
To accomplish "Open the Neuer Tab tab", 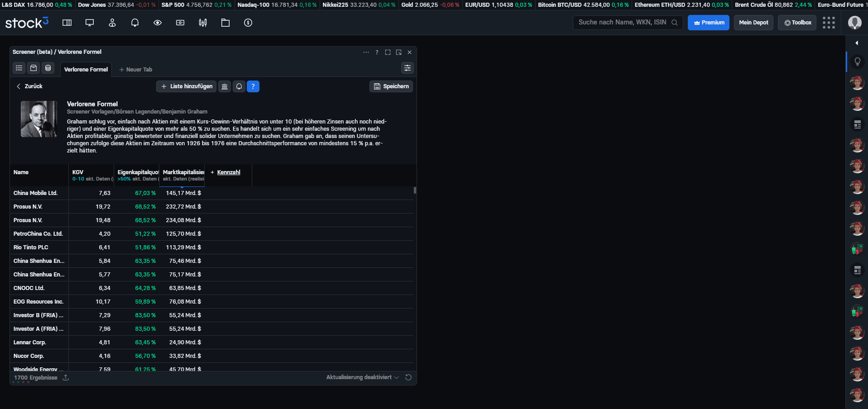I will [136, 70].
